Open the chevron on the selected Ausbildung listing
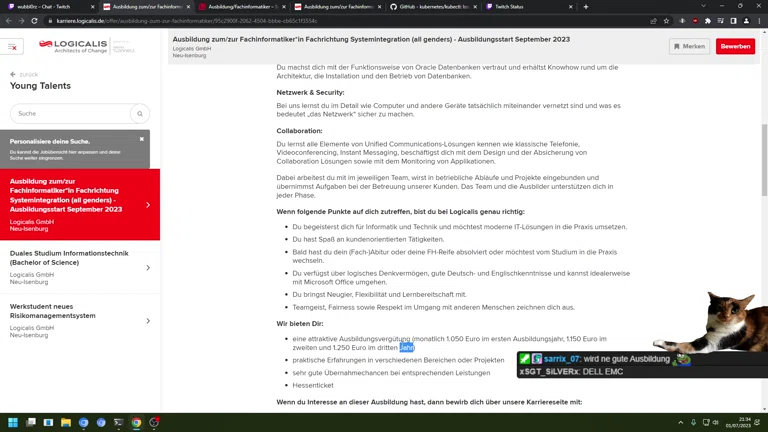The height and width of the screenshot is (432, 768). (148, 205)
